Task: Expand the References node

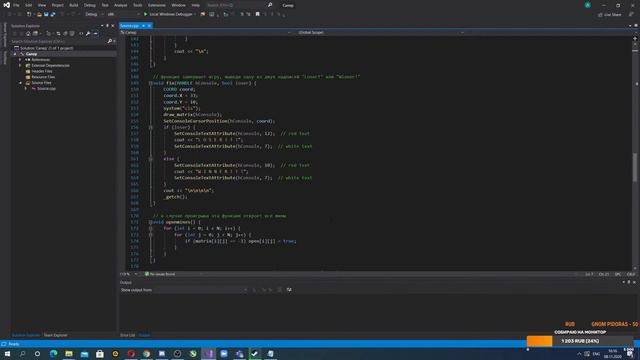Action: tap(20, 60)
